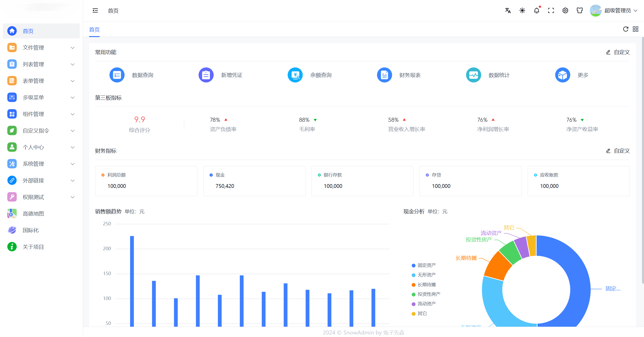Open the notification bell
Image resolution: width=644 pixels, height=337 pixels.
(536, 10)
